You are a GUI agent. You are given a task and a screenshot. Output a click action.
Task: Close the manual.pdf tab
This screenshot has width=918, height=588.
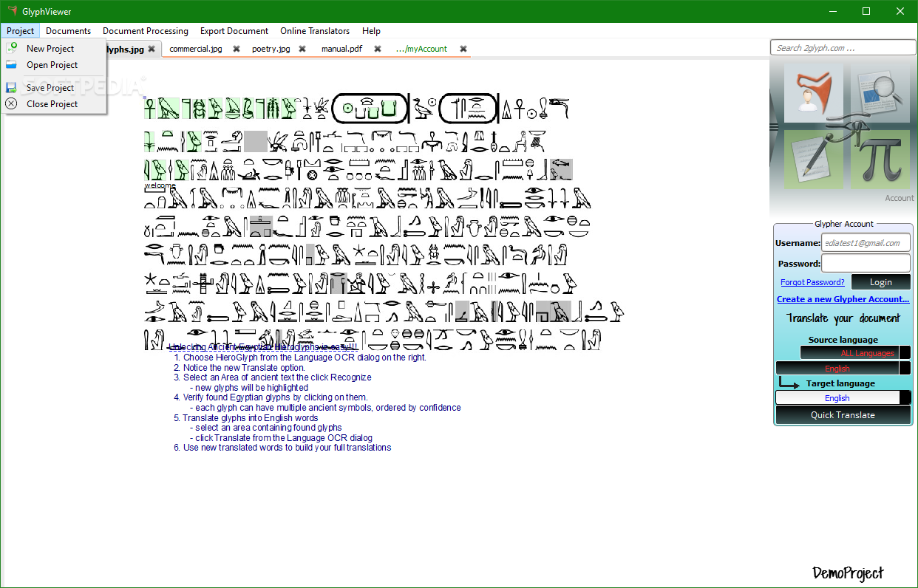(378, 49)
